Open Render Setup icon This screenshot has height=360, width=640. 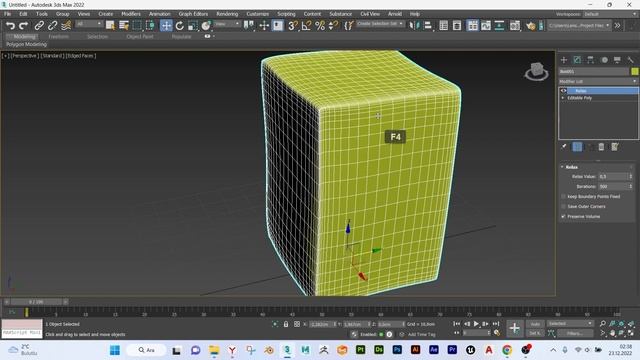pyautogui.click(x=515, y=26)
